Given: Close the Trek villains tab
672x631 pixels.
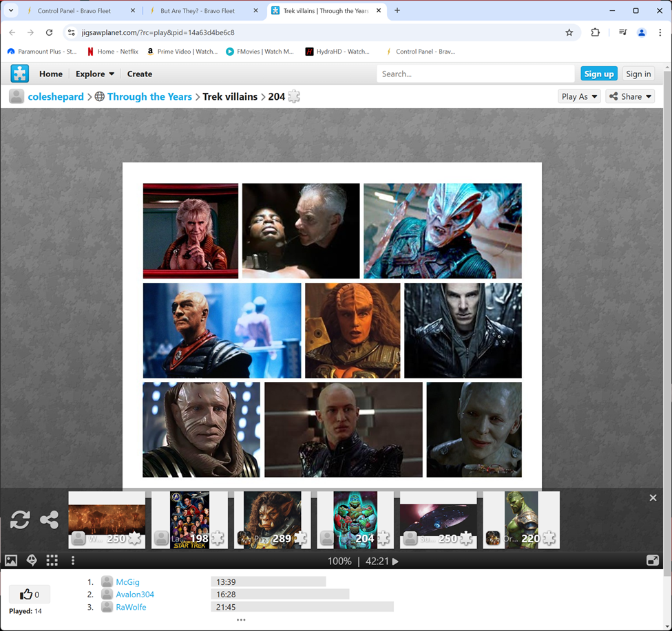Looking at the screenshot, I should [379, 11].
